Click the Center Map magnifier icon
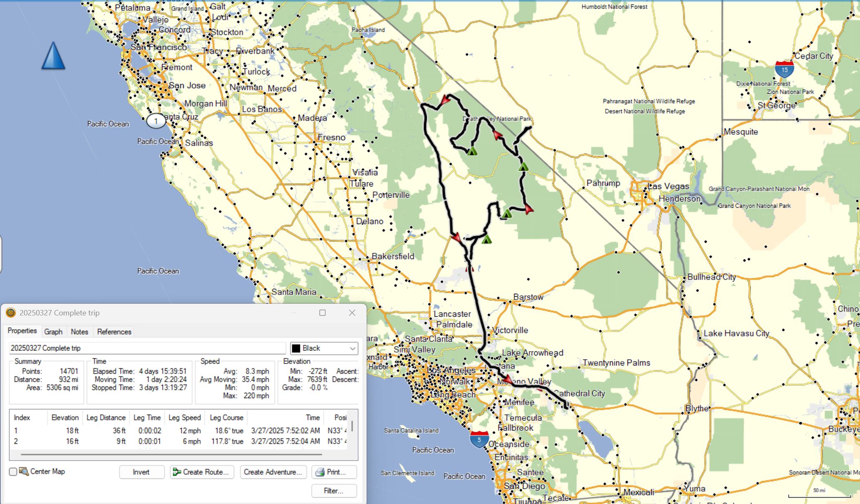860x504 pixels. [24, 471]
